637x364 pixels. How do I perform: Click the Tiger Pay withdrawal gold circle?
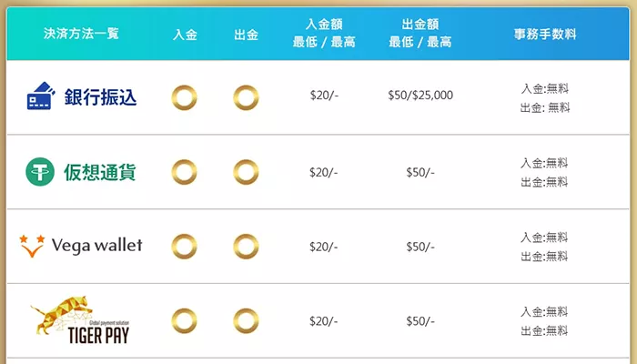(246, 319)
